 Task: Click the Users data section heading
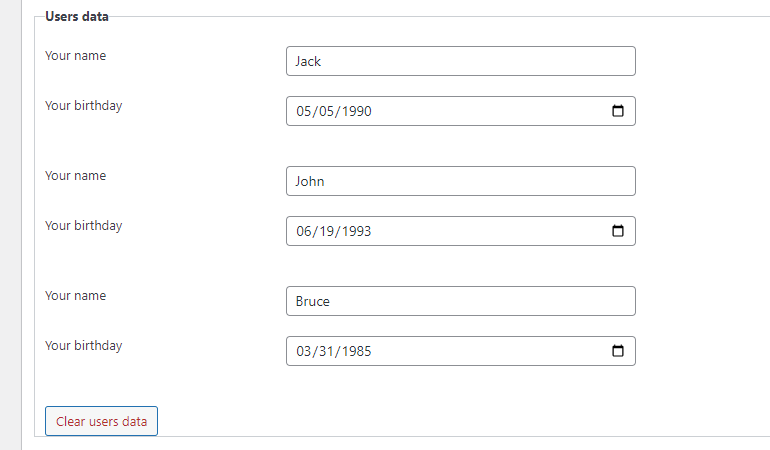[x=77, y=17]
